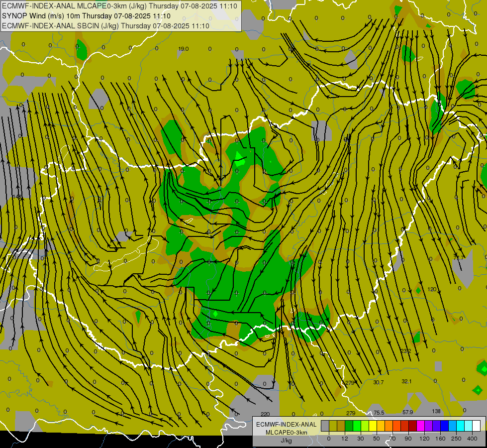Click the J/kg unit label in legend
This screenshot has height=448, width=487.
pyautogui.click(x=287, y=441)
